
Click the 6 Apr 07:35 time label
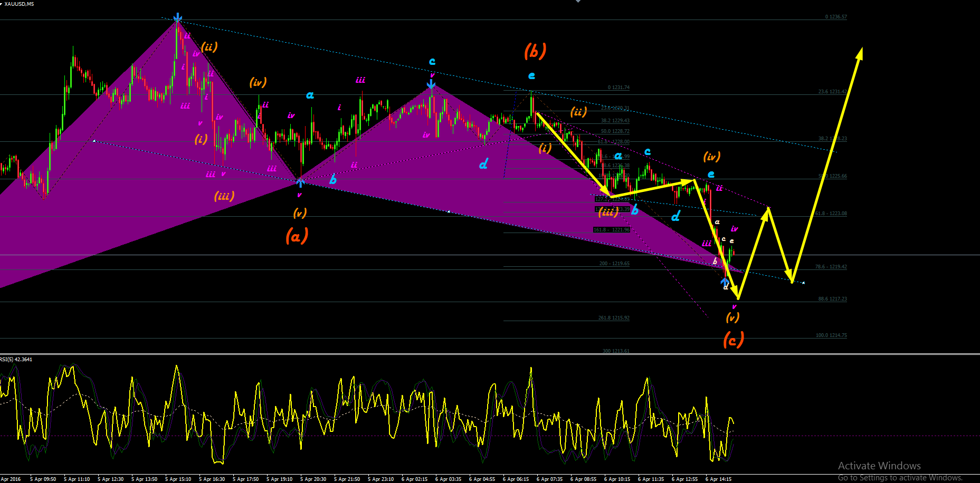click(550, 479)
